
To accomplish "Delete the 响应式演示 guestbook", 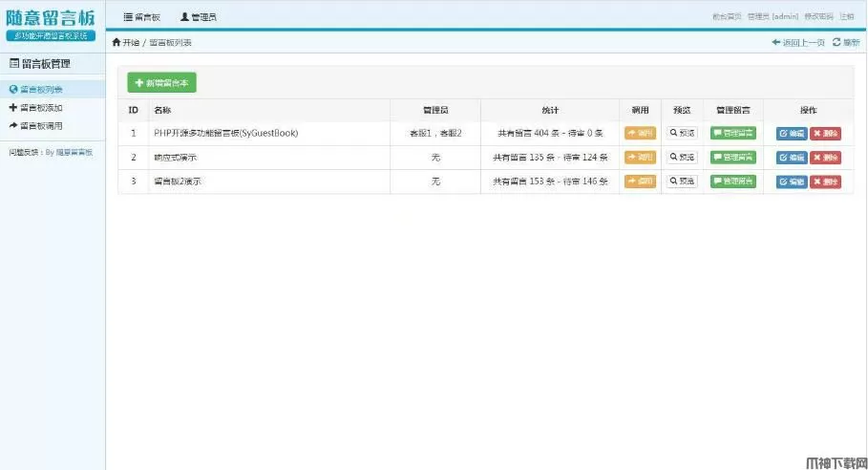I will pos(825,157).
